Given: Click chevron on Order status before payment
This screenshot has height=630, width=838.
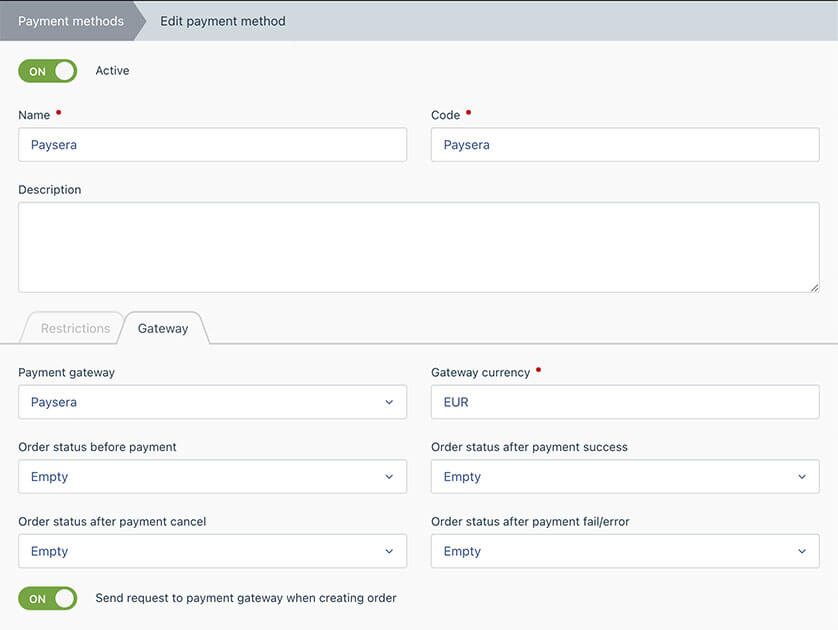Looking at the screenshot, I should pos(389,477).
